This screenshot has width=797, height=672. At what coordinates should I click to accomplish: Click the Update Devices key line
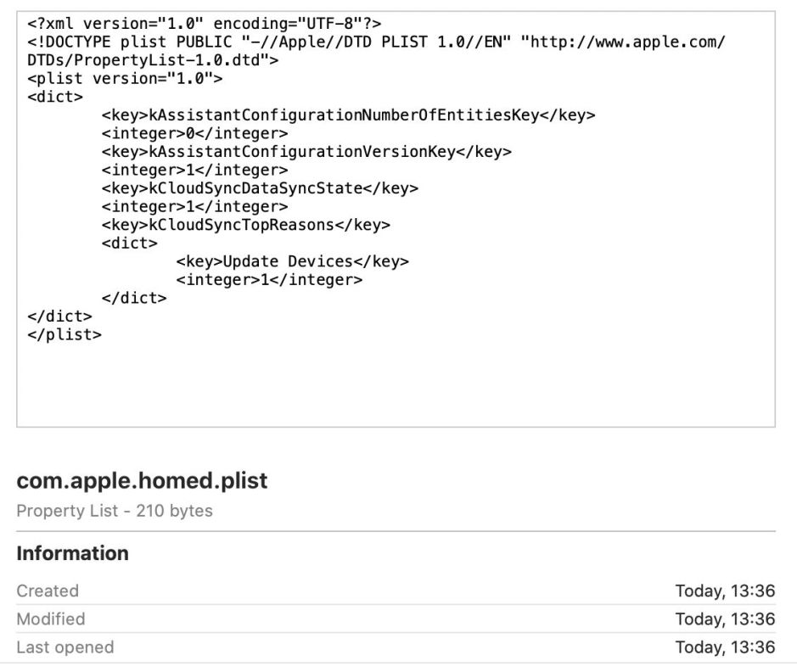point(292,261)
